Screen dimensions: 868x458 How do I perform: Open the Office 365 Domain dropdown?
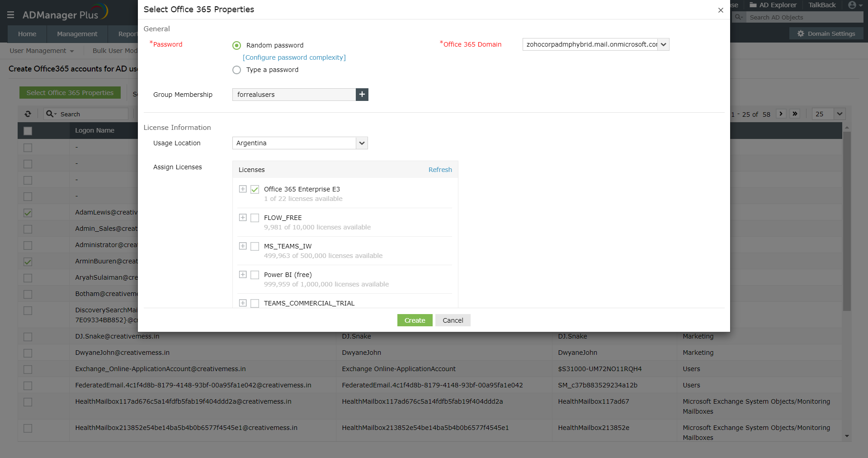tap(596, 44)
